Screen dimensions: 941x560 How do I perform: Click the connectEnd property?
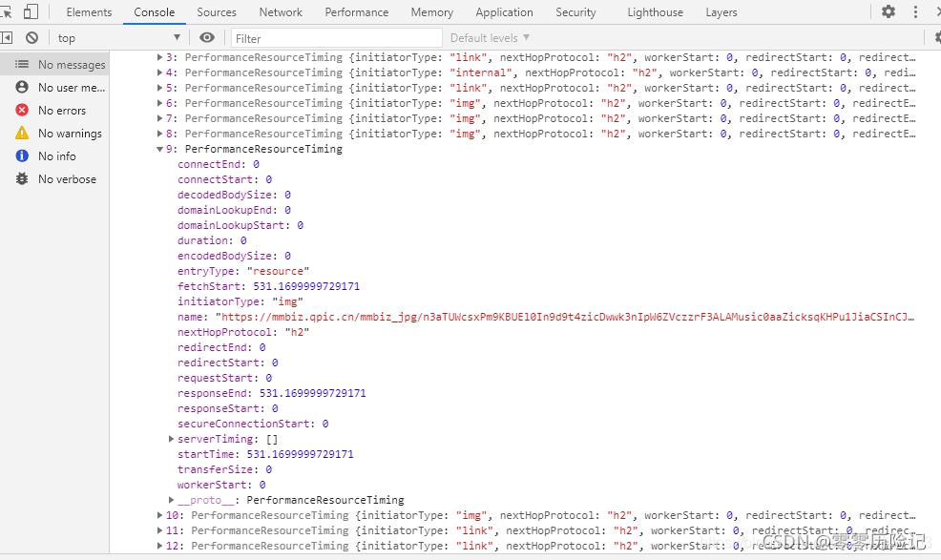pos(209,164)
